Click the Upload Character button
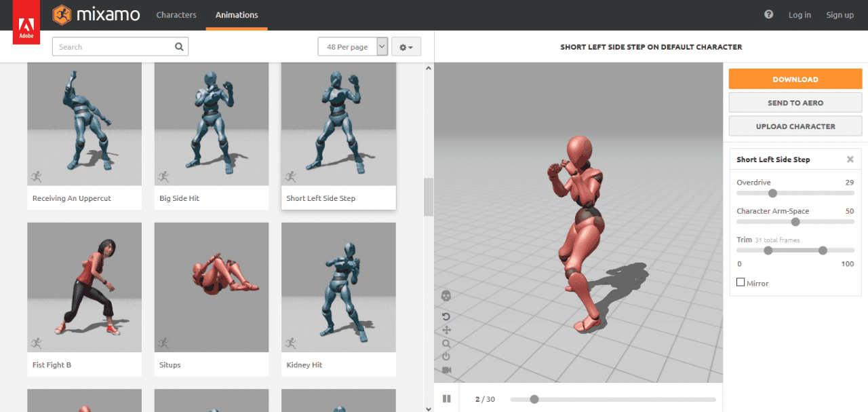Viewport: 868px width, 412px height. [x=795, y=126]
